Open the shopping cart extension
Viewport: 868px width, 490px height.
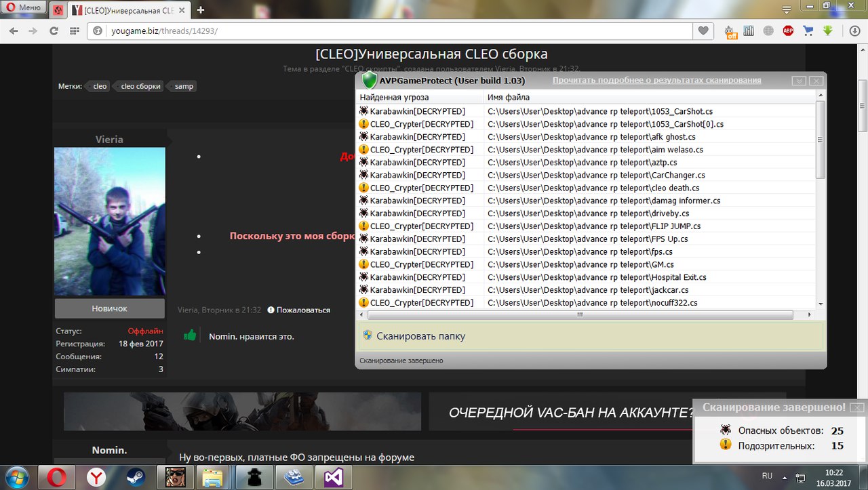pyautogui.click(x=808, y=31)
